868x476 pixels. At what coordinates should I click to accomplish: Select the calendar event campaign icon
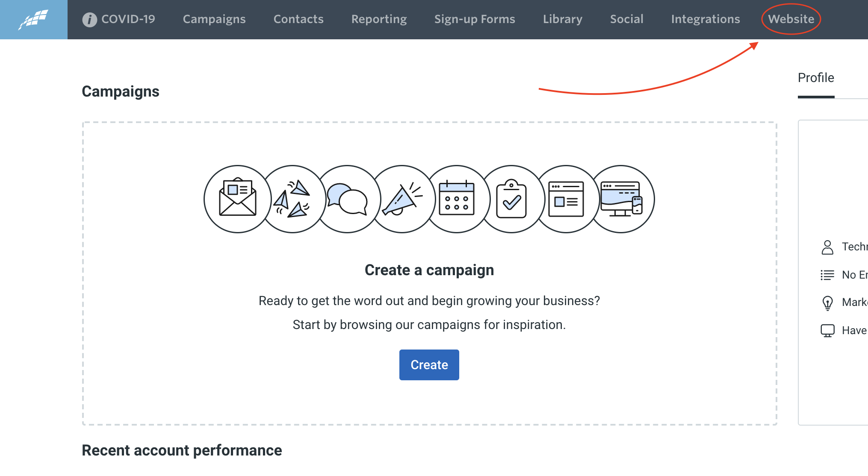[457, 199]
